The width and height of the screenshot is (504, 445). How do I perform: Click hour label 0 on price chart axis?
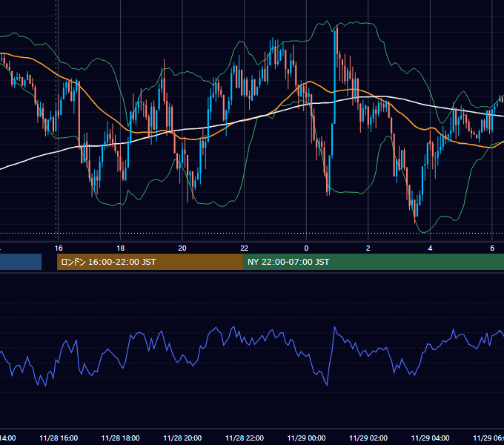306,248
